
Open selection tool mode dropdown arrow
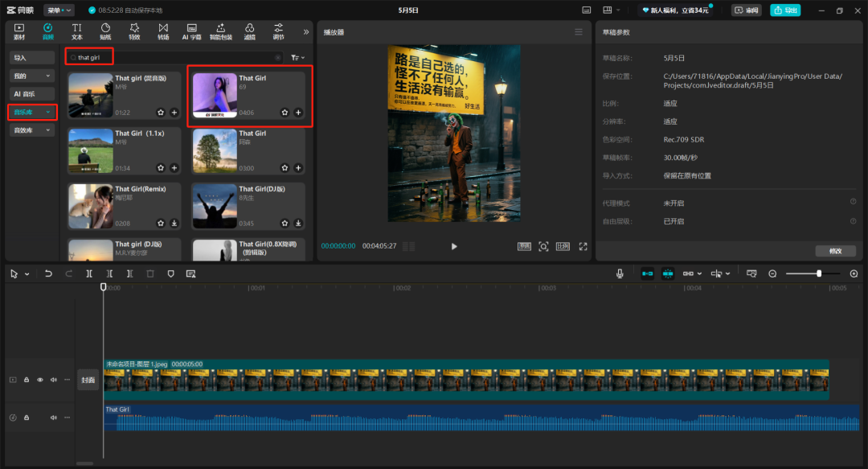pyautogui.click(x=27, y=274)
